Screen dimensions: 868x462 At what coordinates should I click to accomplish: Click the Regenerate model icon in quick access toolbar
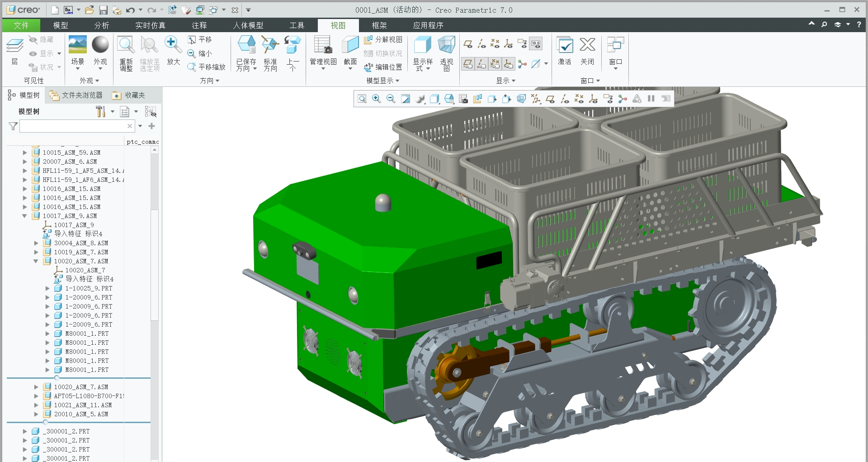[x=172, y=10]
